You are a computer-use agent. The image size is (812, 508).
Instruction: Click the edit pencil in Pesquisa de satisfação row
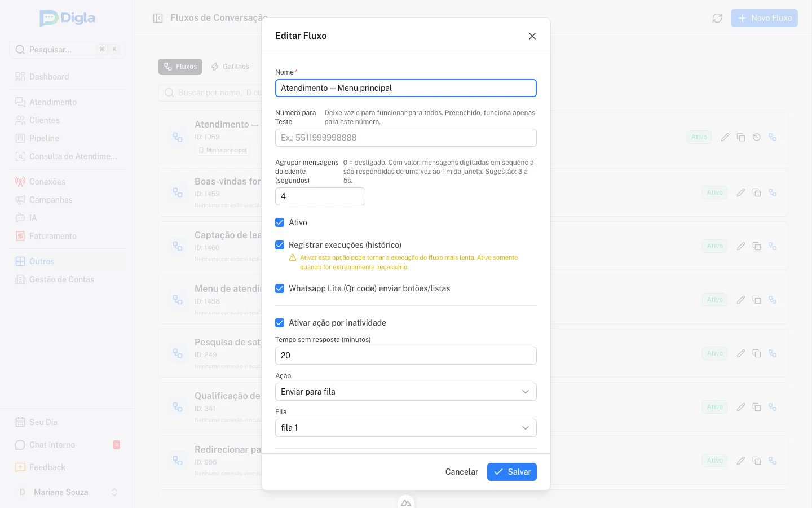[x=741, y=353]
